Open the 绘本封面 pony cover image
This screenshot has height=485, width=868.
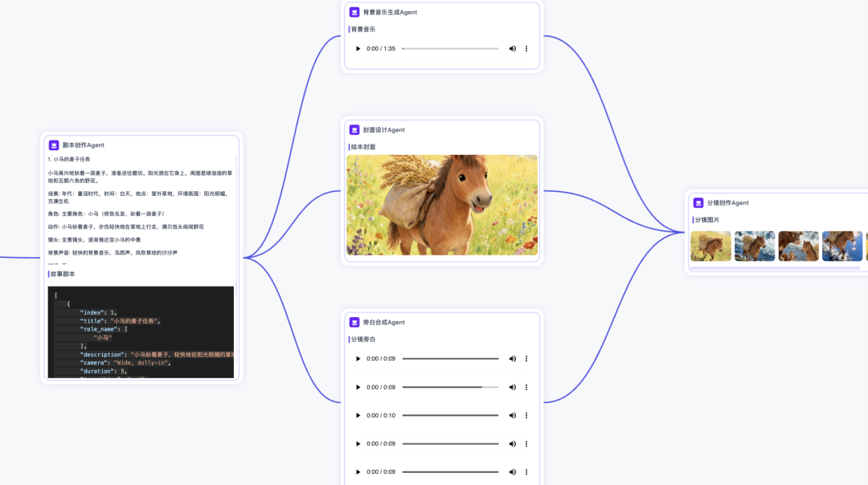(x=442, y=205)
